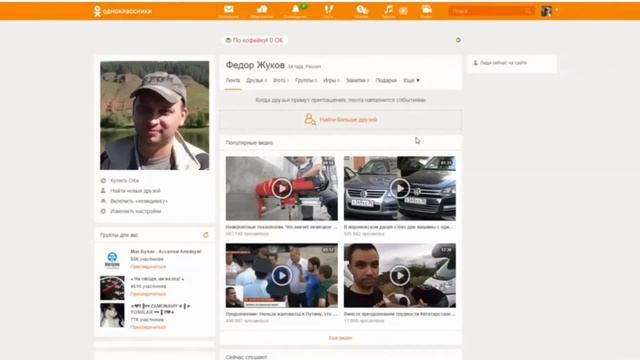Switch to the Лента tab
The height and width of the screenshot is (360, 640).
(233, 80)
